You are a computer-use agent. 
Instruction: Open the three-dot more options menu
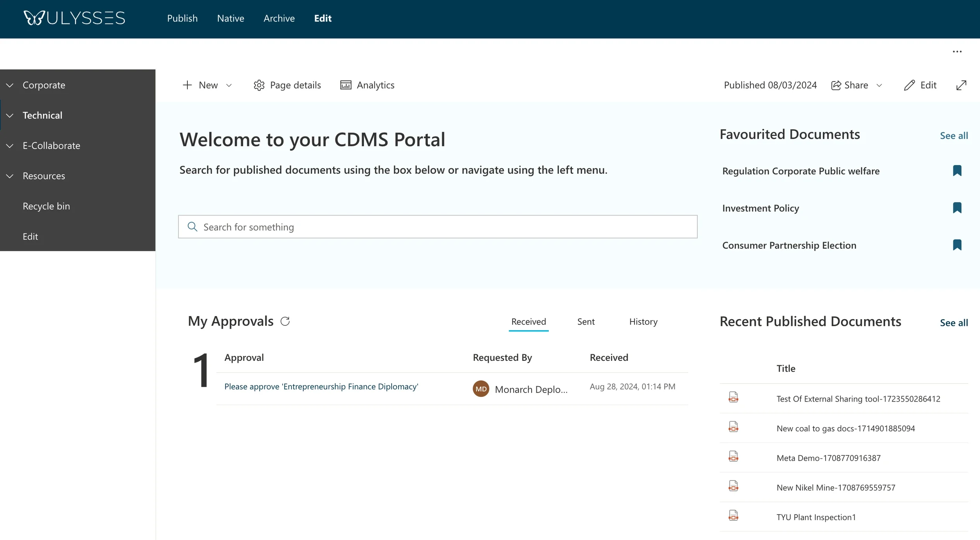coord(957,52)
